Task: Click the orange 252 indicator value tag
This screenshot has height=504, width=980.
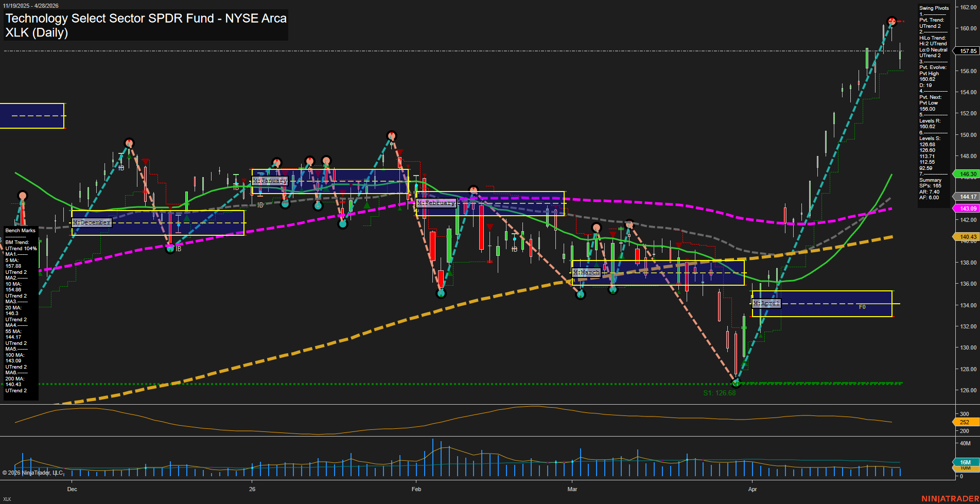Action: tap(965, 422)
